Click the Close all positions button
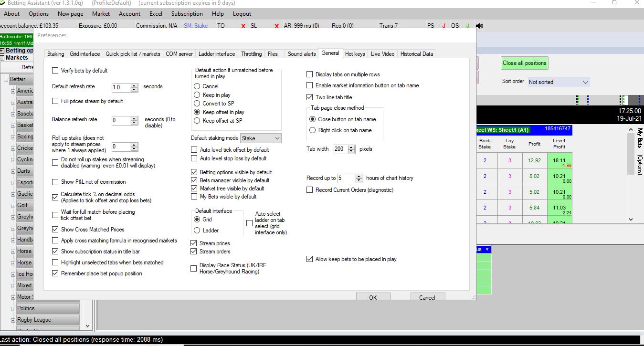The height and width of the screenshot is (346, 644). [524, 63]
